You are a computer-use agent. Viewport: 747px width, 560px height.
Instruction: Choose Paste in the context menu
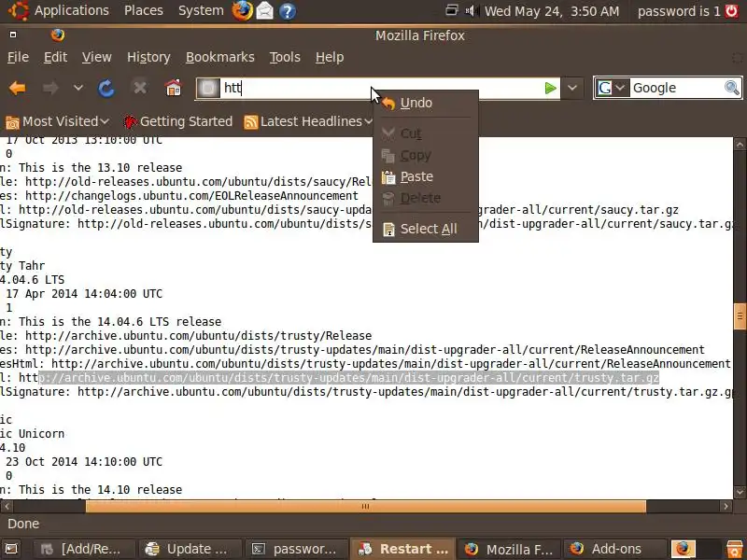click(x=426, y=176)
